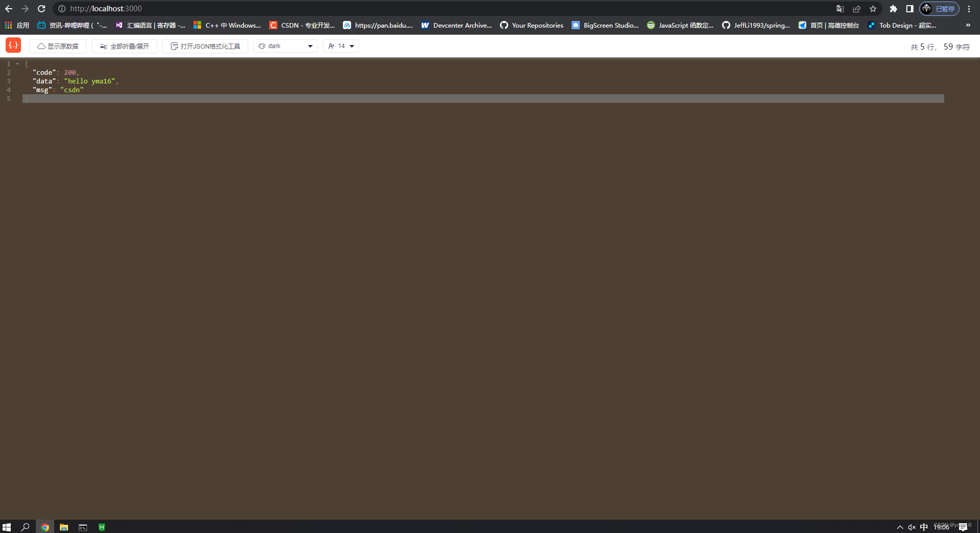980x533 pixels.
Task: Open the 首页 | 高德控制台 bookmark
Action: (x=829, y=25)
